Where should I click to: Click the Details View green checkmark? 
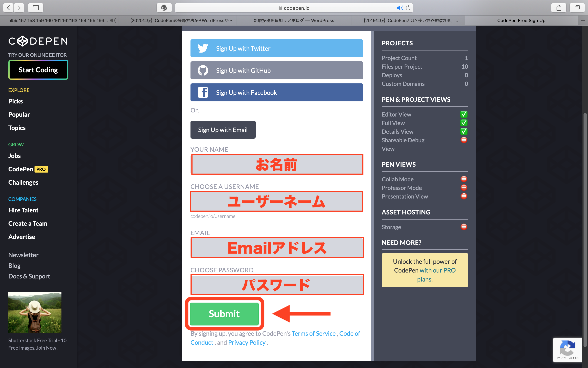(464, 131)
